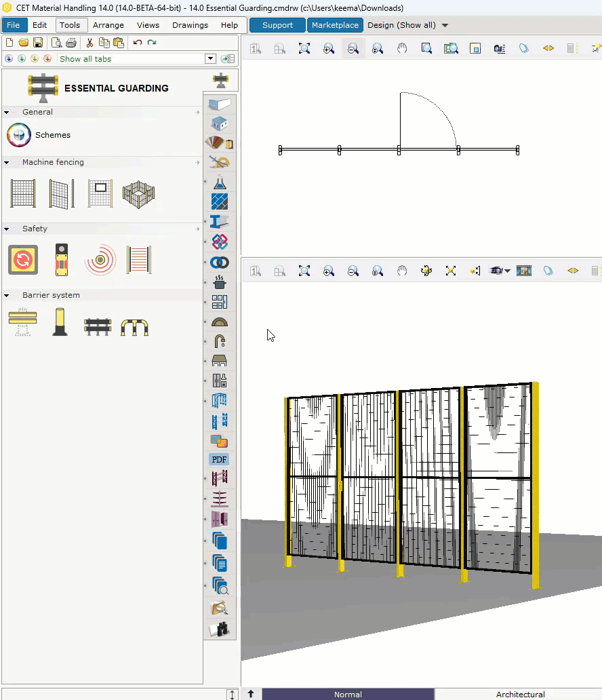
Task: Click the Machine fencing section's right arrow
Action: pyautogui.click(x=197, y=162)
